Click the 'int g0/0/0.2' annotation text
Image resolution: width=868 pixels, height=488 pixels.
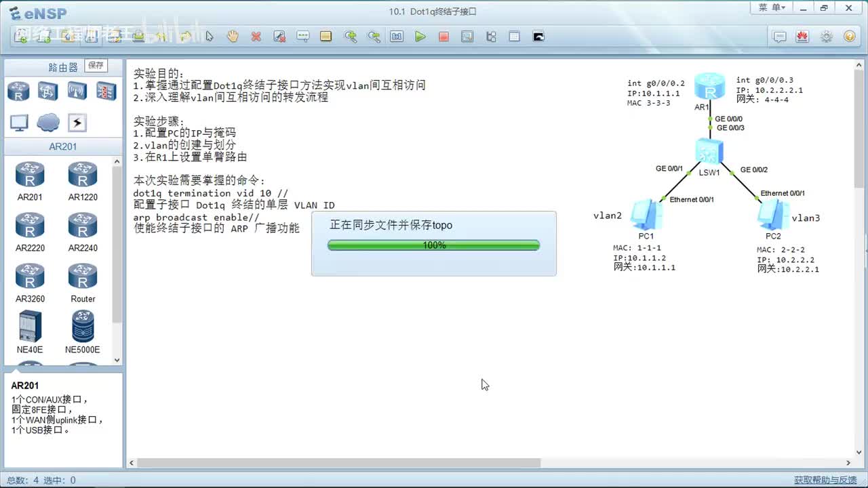pyautogui.click(x=656, y=83)
